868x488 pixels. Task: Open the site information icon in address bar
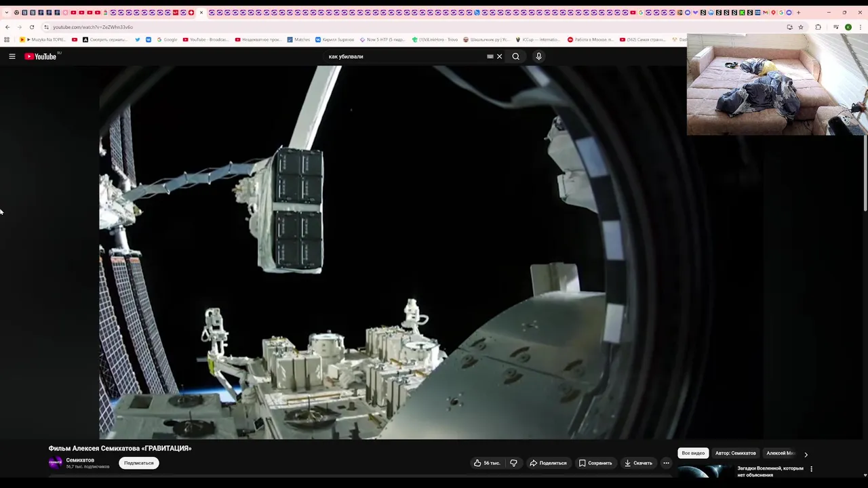46,27
